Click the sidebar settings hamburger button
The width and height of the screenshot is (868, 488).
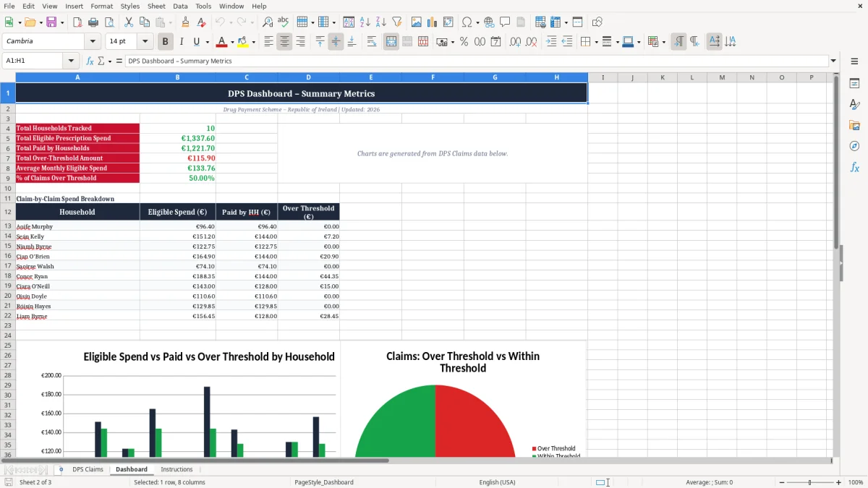pyautogui.click(x=854, y=62)
